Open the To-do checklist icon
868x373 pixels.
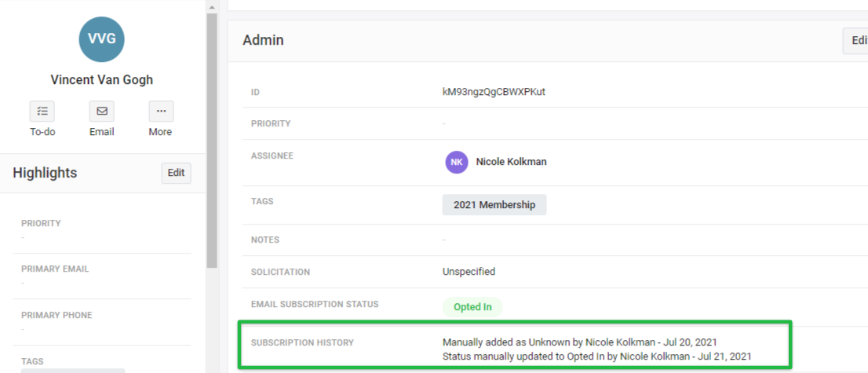(x=42, y=111)
